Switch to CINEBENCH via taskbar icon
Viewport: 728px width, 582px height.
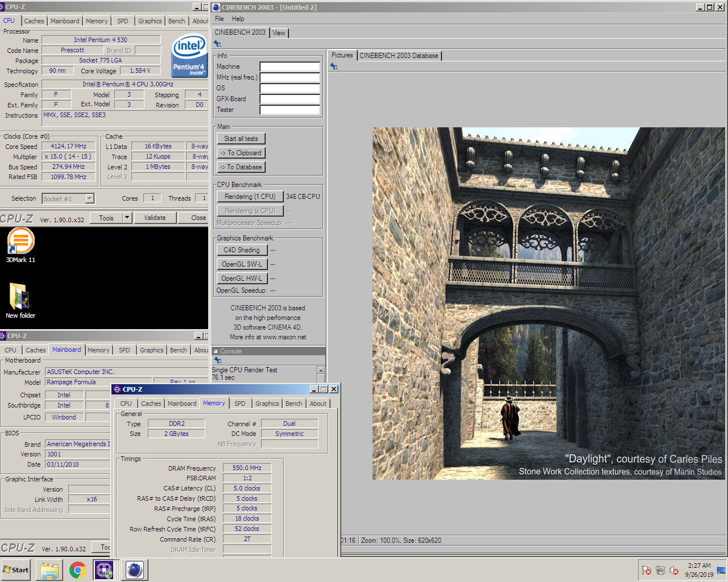(135, 569)
